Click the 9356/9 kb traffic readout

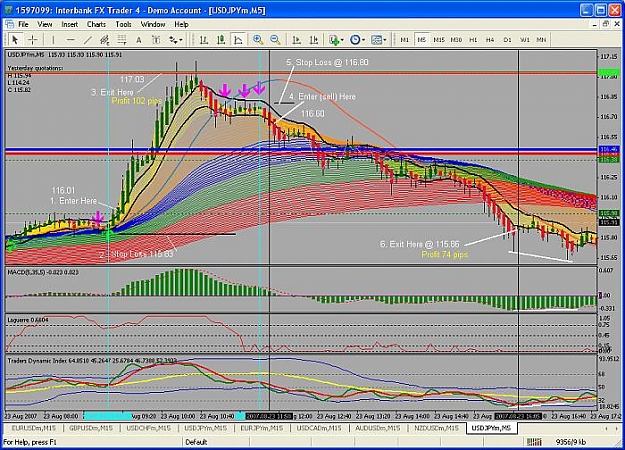tap(571, 442)
